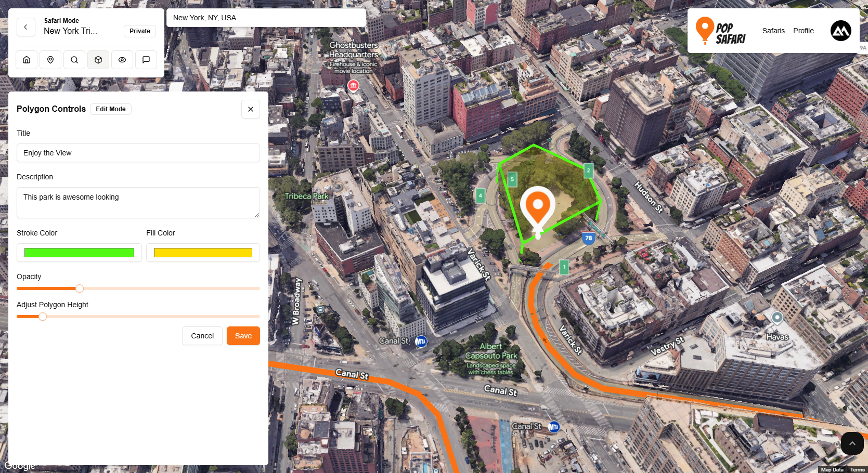Select the location pin tool
The image size is (868, 473).
coord(50,60)
